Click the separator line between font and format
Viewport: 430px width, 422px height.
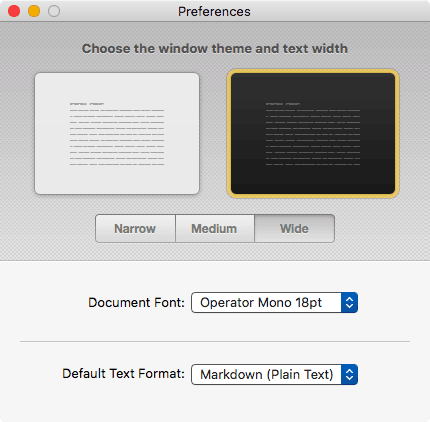tap(215, 341)
